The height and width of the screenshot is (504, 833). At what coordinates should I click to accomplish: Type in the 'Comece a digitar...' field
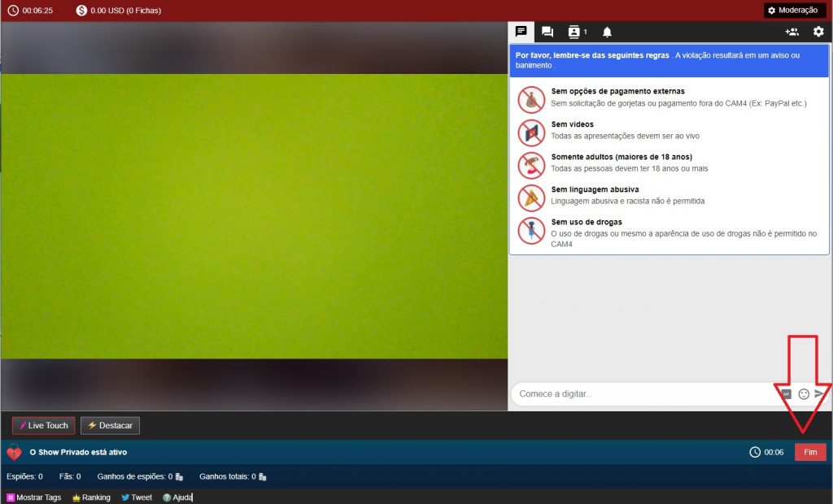pos(643,393)
